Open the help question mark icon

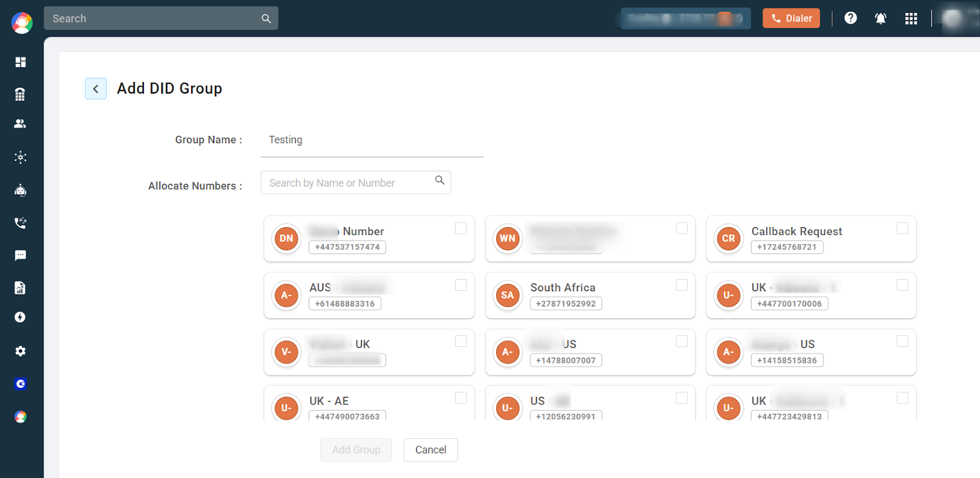(851, 18)
